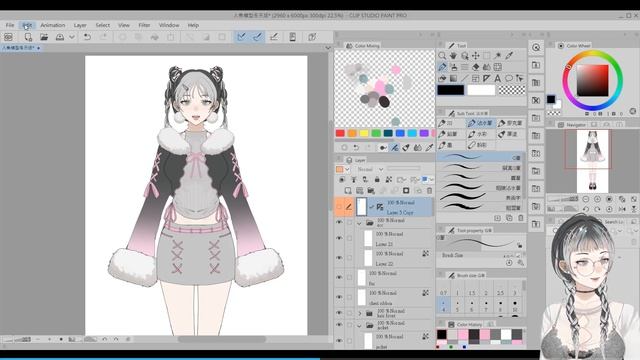
Task: Select the Hand move-view tool
Action: click(453, 56)
